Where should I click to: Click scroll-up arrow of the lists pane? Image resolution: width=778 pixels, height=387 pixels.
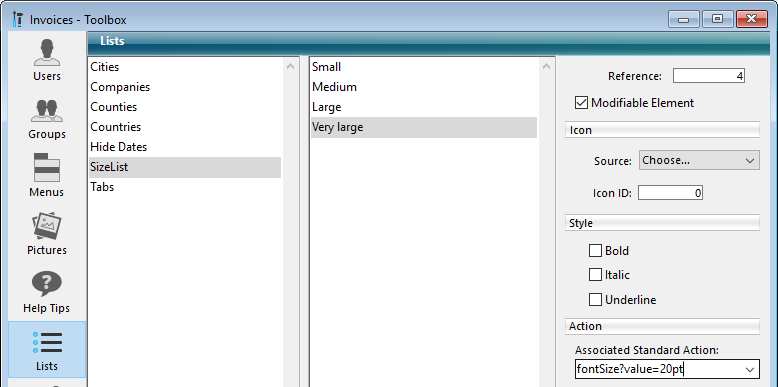(x=291, y=66)
